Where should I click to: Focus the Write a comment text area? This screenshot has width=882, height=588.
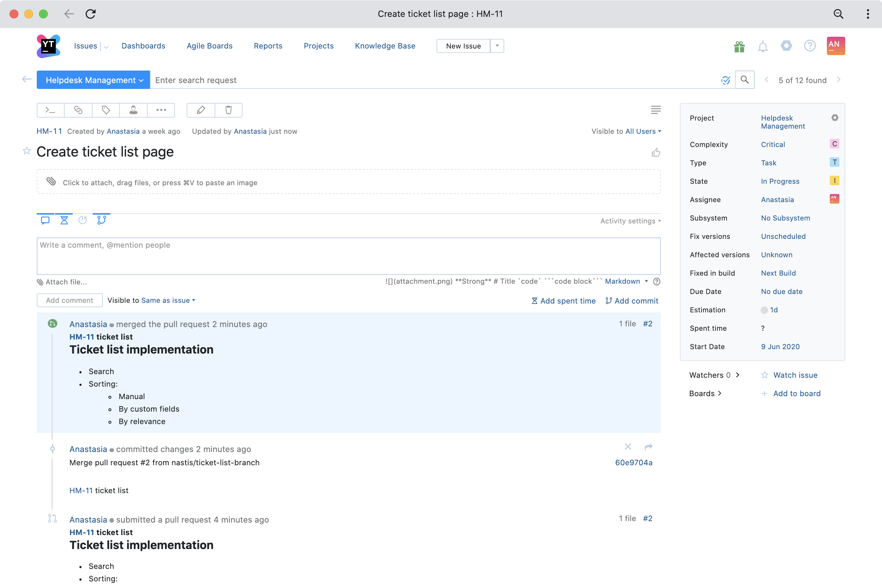point(349,256)
